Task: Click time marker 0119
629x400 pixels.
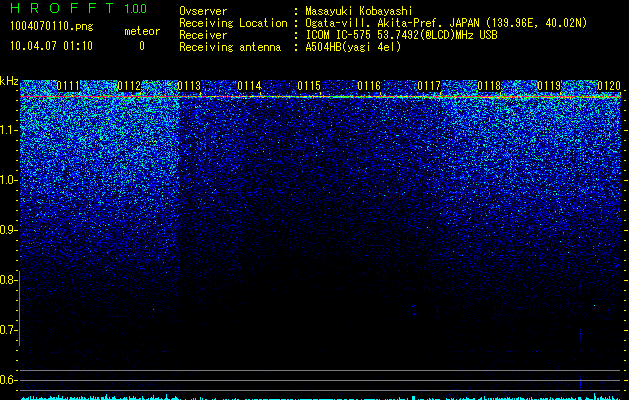Action: pyautogui.click(x=549, y=86)
